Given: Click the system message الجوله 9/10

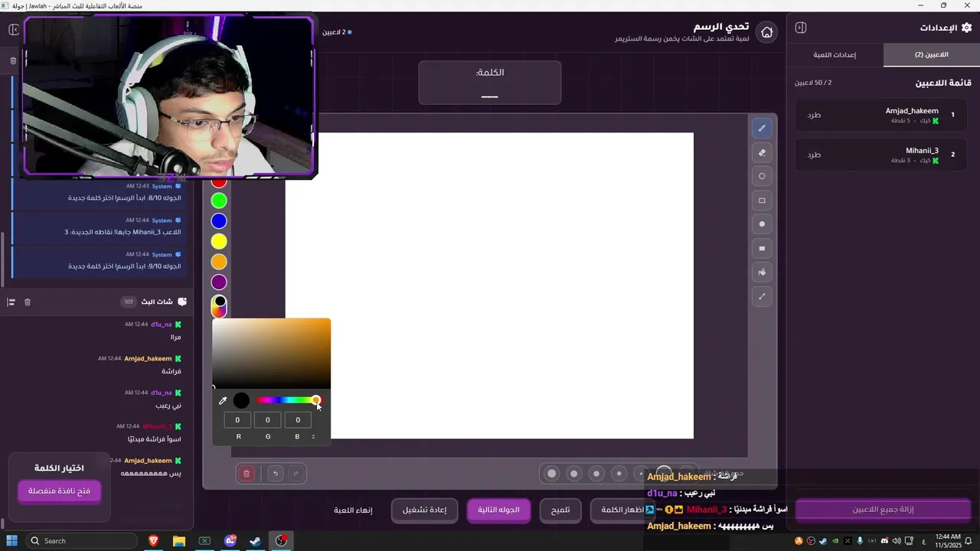Looking at the screenshot, I should click(x=125, y=266).
